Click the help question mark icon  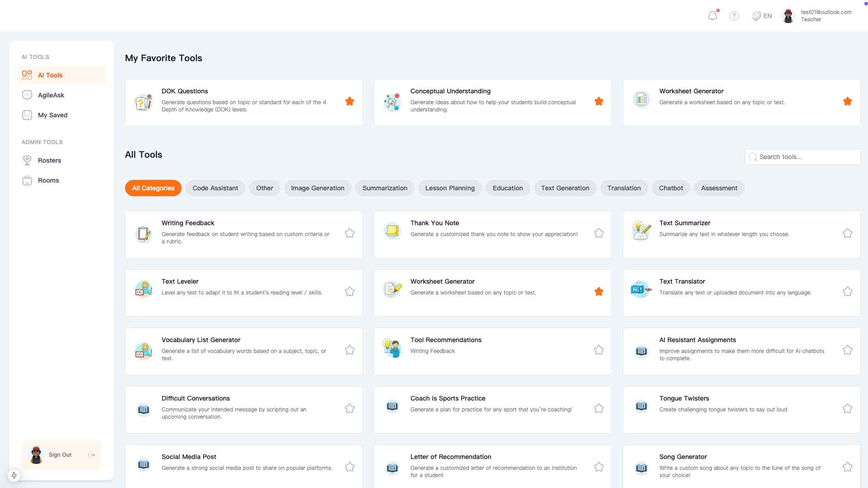coord(734,16)
